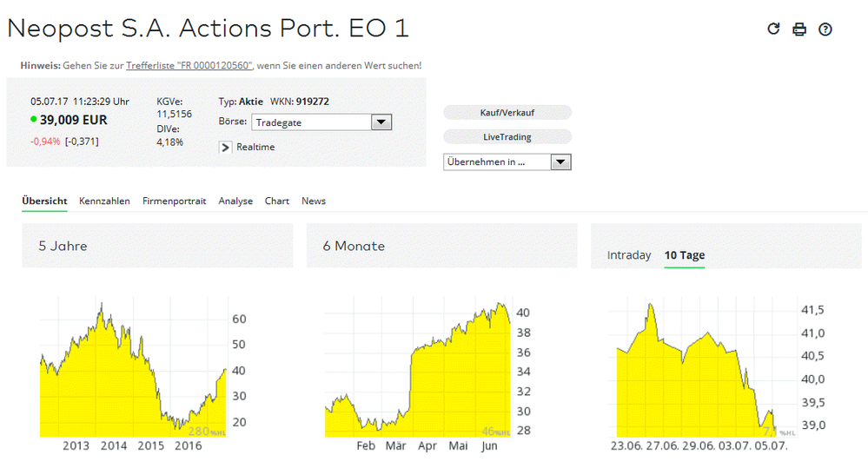868x468 pixels.
Task: Switch to the Kennzahlen tab
Action: 104,201
